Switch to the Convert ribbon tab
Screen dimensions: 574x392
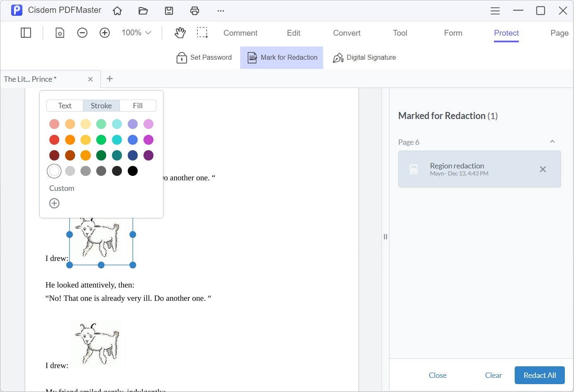pyautogui.click(x=346, y=33)
